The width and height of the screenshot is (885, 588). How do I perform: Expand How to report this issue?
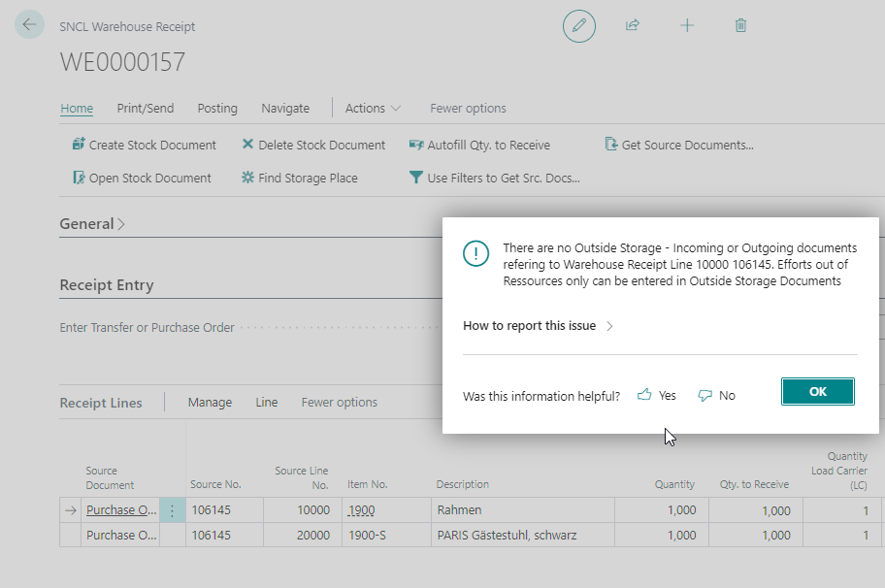pos(538,326)
